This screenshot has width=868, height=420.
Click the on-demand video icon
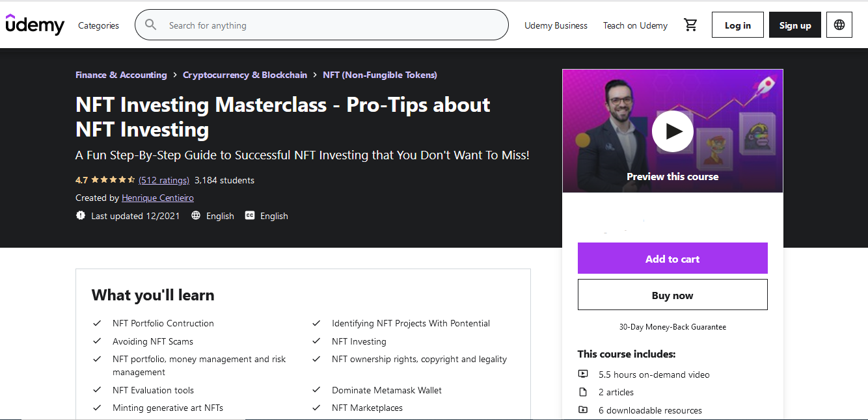pos(583,374)
